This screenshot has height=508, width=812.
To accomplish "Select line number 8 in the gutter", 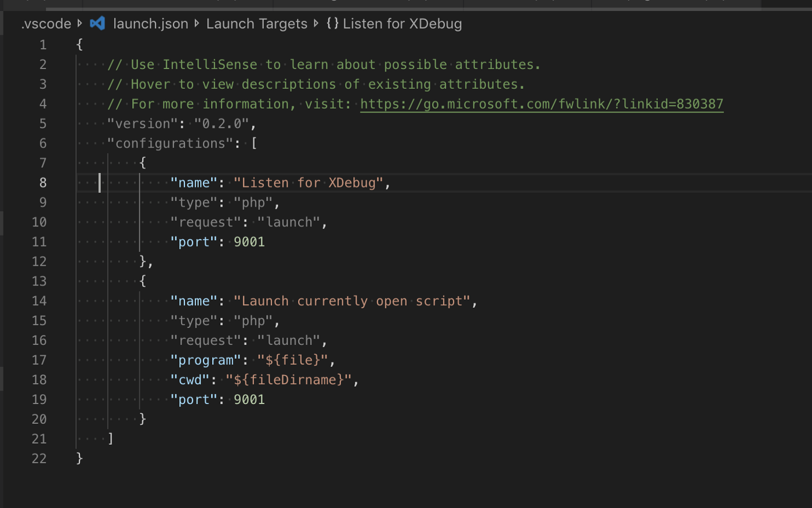I will [42, 183].
